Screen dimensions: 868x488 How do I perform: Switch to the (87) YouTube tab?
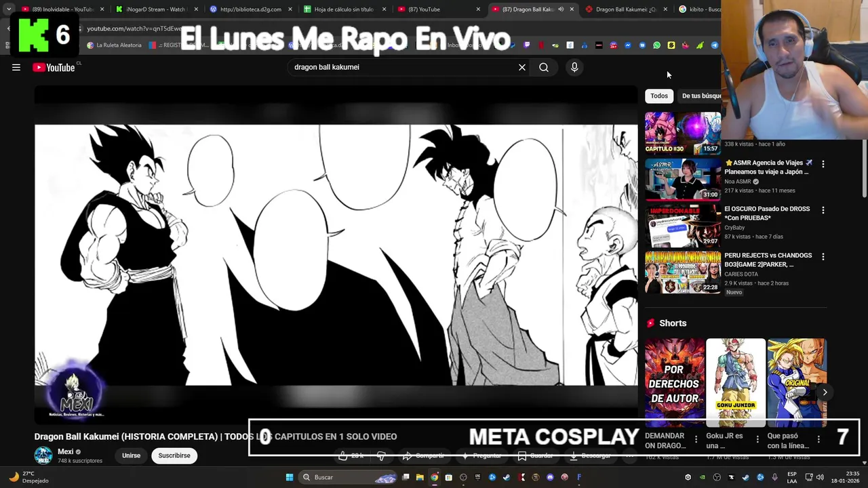pos(437,9)
